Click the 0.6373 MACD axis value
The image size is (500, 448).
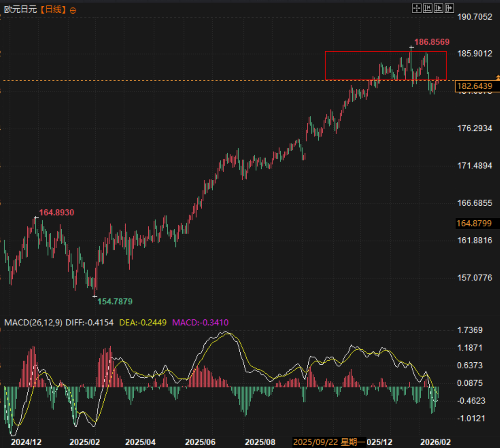coord(470,365)
